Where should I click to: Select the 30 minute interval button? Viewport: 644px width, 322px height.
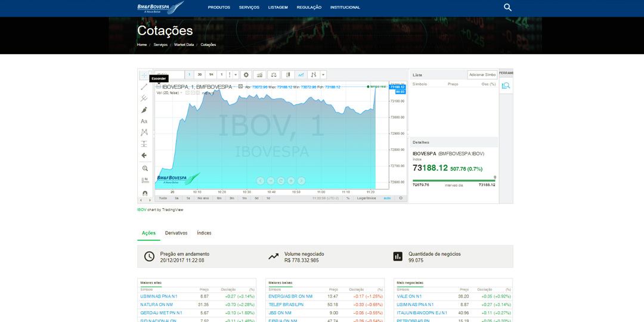click(x=200, y=75)
